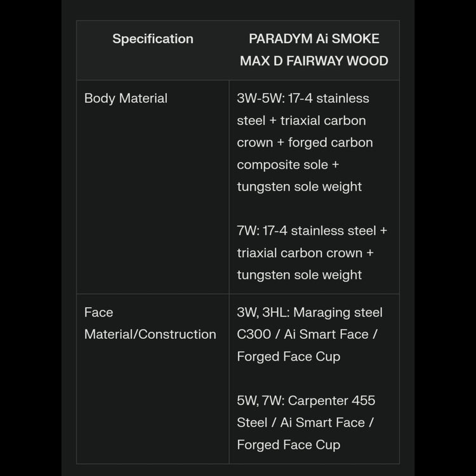Click tungsten sole weight in 7W paragraph

299,275
